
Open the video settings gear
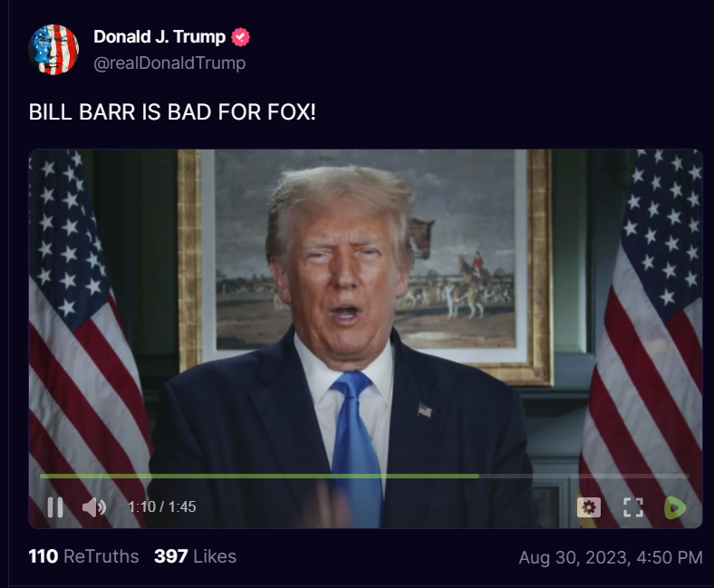pos(589,507)
